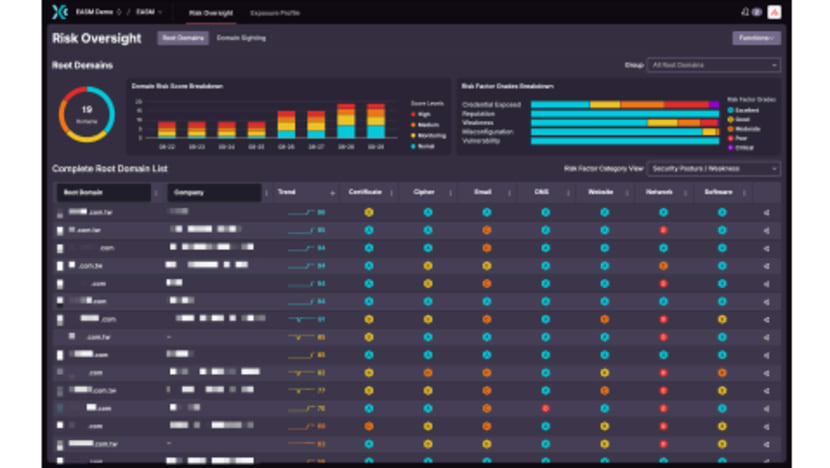This screenshot has height=468, width=830.
Task: Open the Group All Root Domains dropdown
Action: pos(713,65)
